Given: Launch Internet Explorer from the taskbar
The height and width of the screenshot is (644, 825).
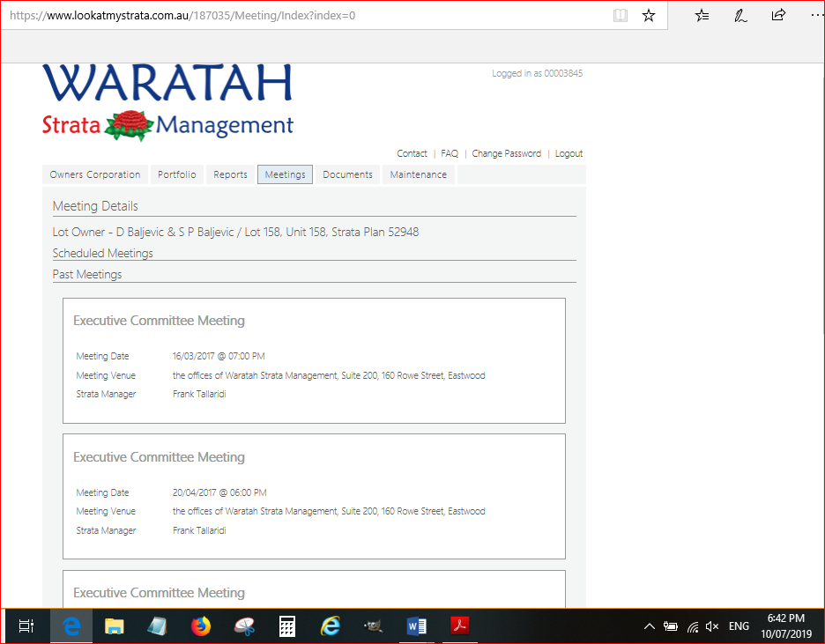Looking at the screenshot, I should (331, 626).
